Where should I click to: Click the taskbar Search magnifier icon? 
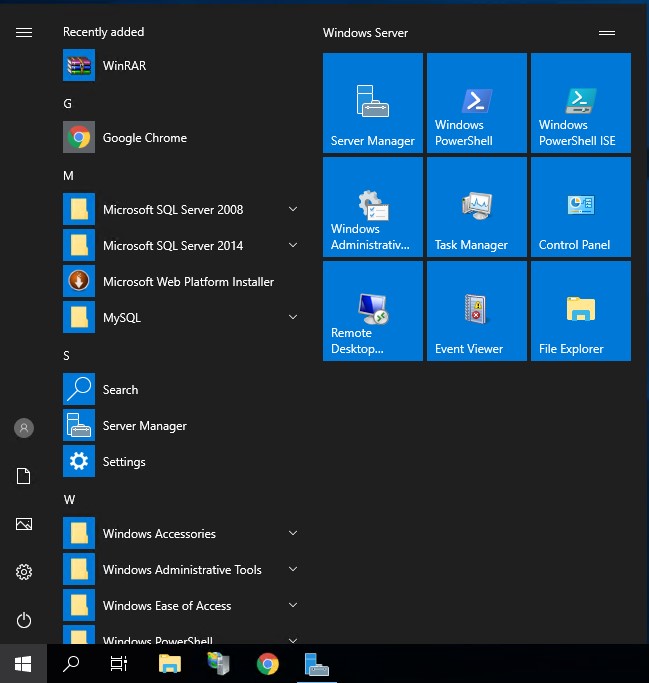71,663
